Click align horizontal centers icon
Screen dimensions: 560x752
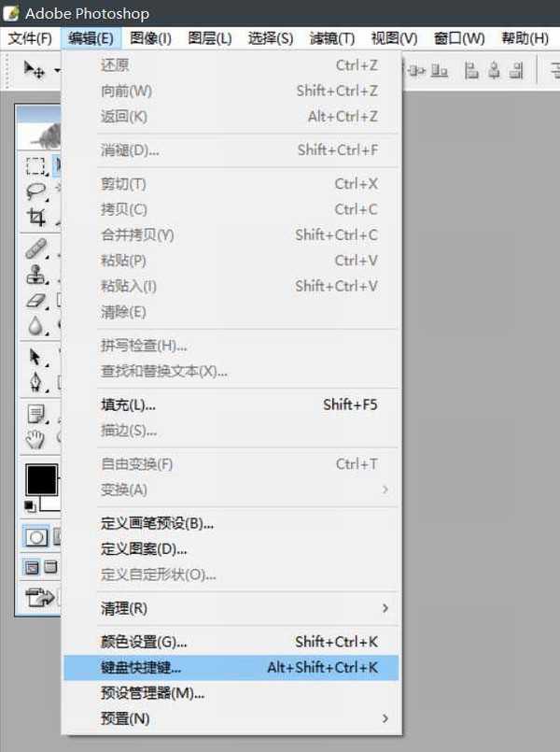(494, 71)
